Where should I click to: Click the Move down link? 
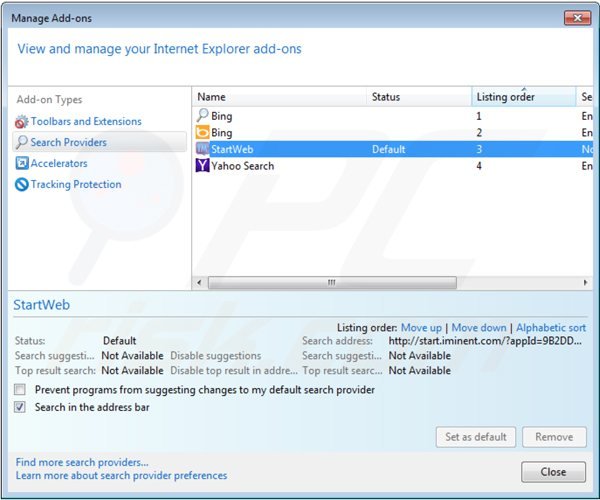click(479, 328)
